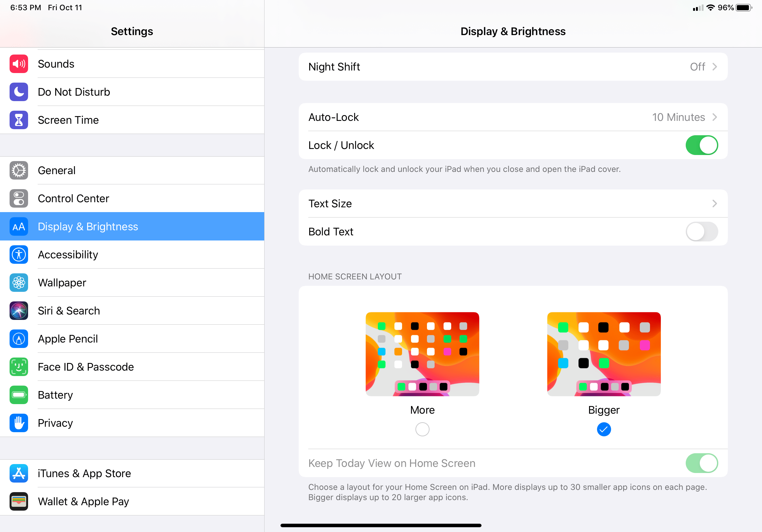Open the Siri & Search icon
762x532 pixels.
point(19,310)
